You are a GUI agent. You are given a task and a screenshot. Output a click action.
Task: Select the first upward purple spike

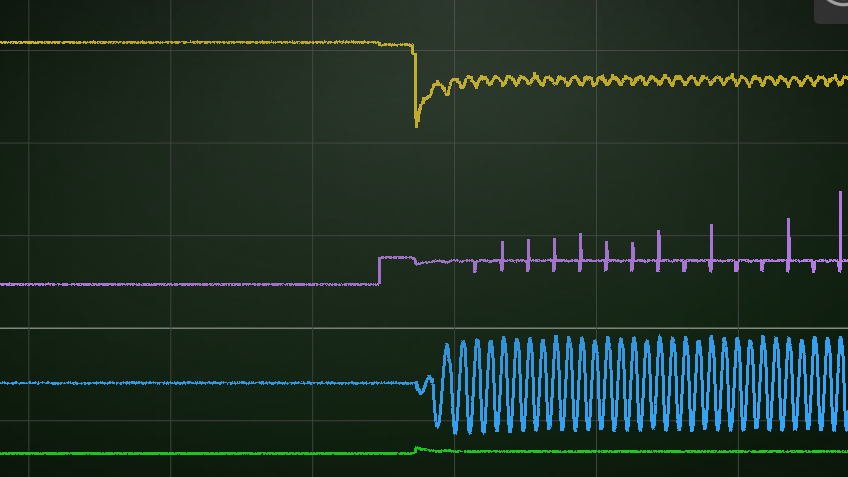click(x=502, y=250)
